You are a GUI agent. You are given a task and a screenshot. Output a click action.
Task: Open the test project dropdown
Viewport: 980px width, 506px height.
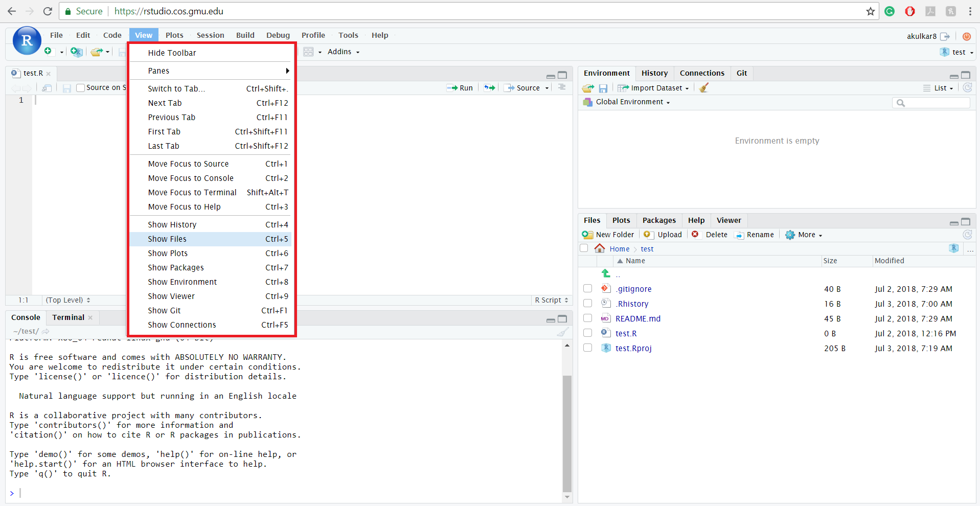[x=956, y=52]
